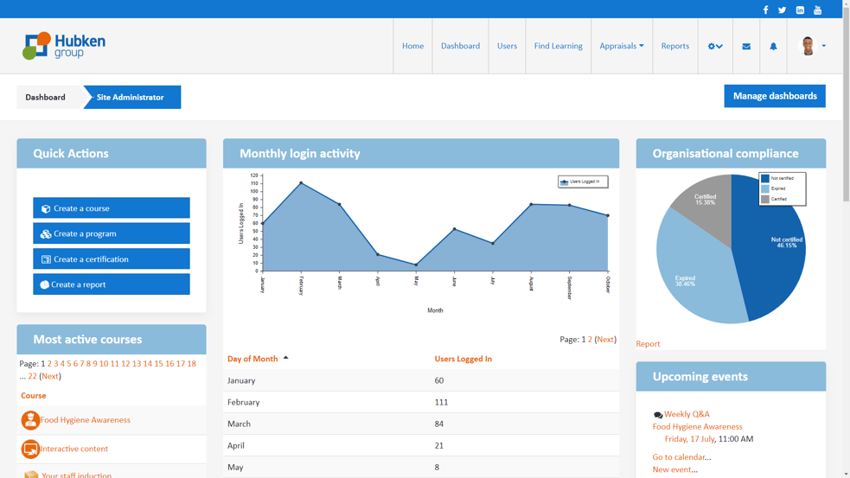Go to page 2 of active courses
Viewport: 850px width, 478px height.
[49, 364]
